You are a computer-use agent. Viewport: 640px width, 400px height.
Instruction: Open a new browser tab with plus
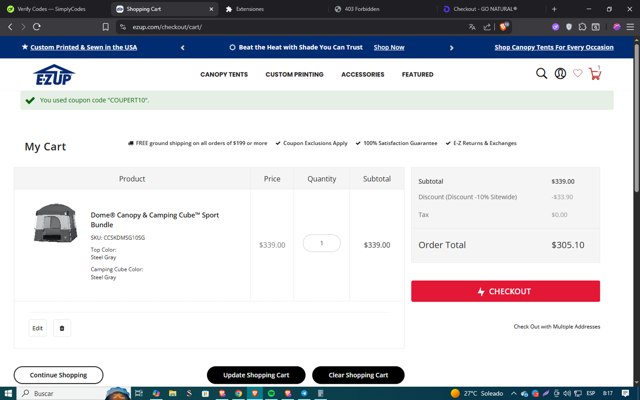pyautogui.click(x=554, y=9)
